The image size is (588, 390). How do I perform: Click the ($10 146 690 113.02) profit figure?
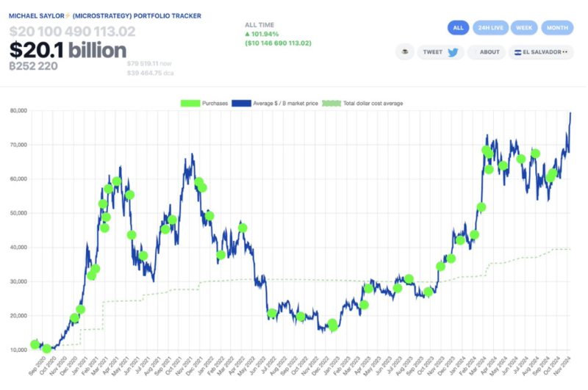[x=278, y=43]
